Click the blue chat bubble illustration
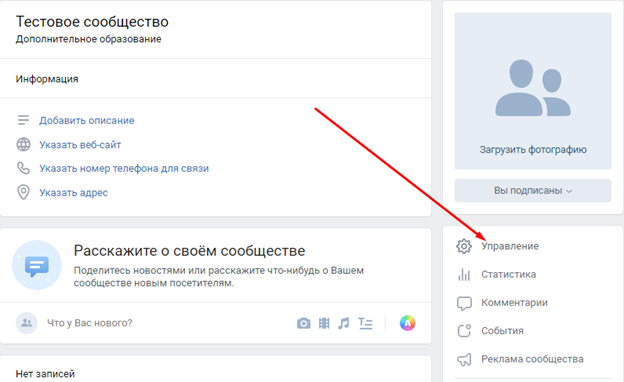 point(37,265)
